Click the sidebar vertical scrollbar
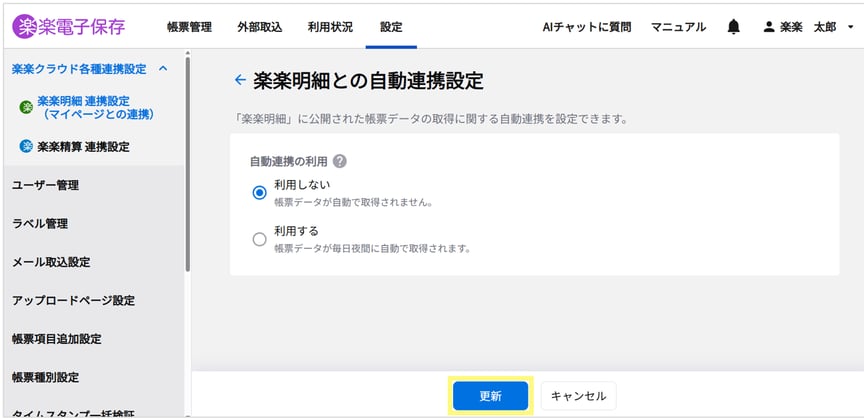 click(x=187, y=163)
